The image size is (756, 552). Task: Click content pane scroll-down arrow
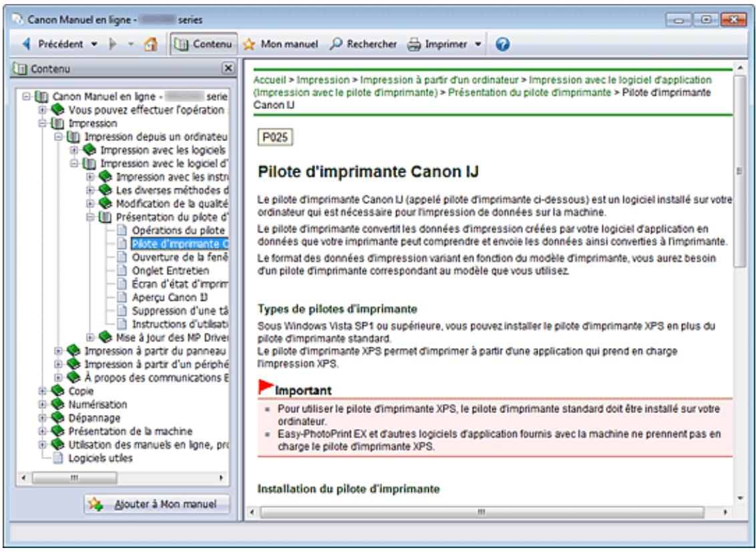coord(740,499)
